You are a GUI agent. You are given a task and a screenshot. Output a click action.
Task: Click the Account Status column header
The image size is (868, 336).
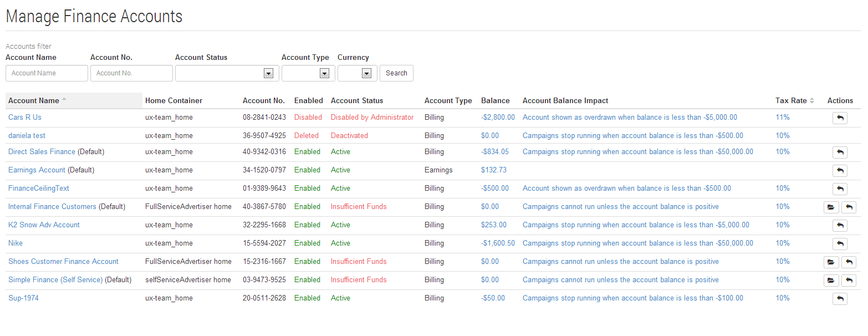click(357, 101)
